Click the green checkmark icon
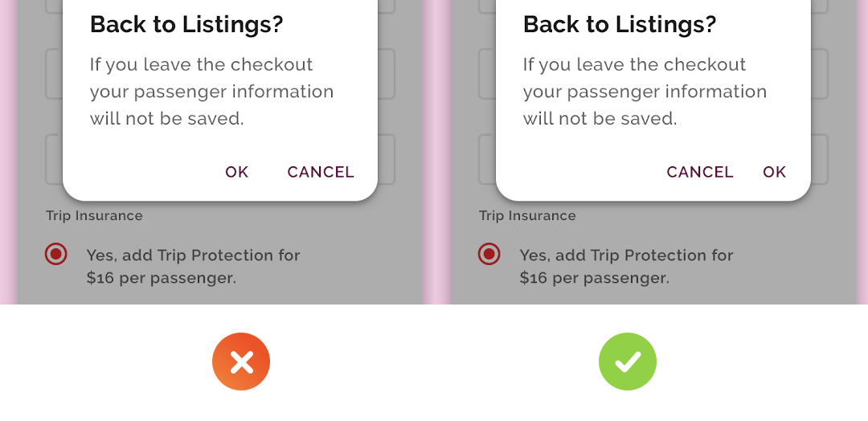The height and width of the screenshot is (421, 868). pyautogui.click(x=627, y=362)
